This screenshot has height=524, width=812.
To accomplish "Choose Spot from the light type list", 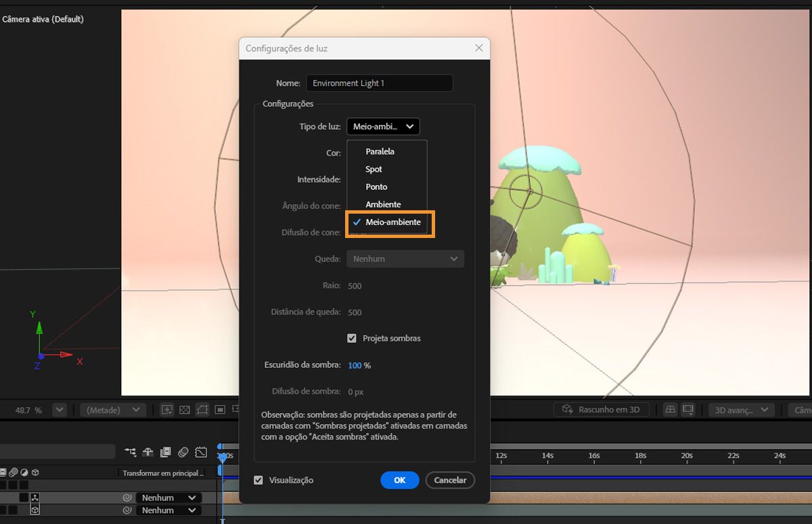I will pos(374,169).
